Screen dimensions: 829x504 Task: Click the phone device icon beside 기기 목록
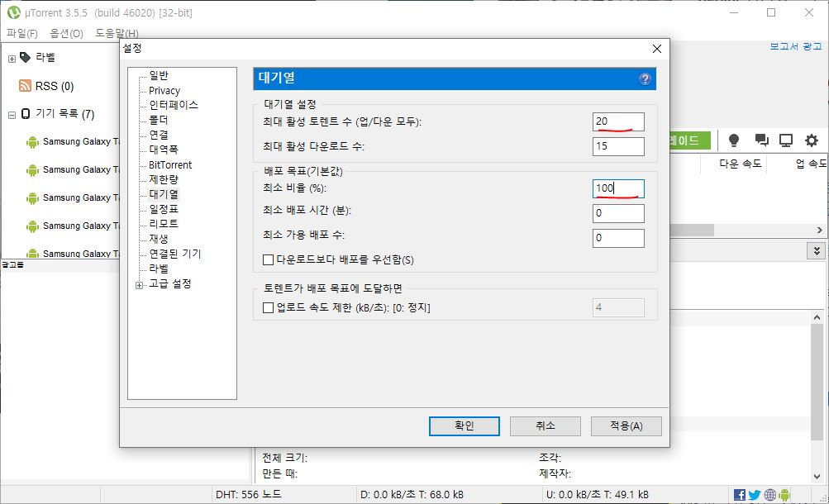click(26, 113)
